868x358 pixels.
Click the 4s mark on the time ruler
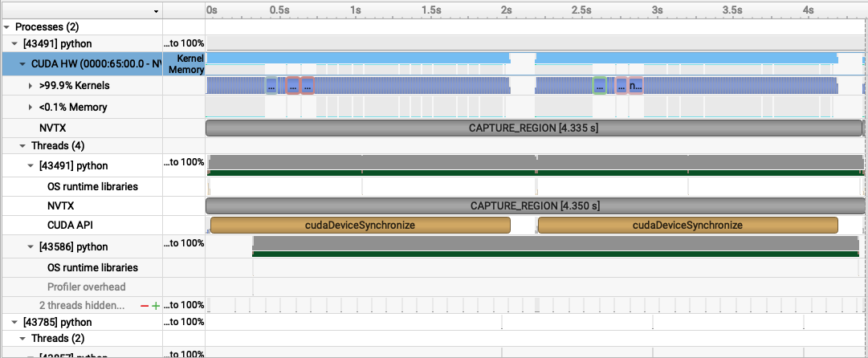[809, 10]
